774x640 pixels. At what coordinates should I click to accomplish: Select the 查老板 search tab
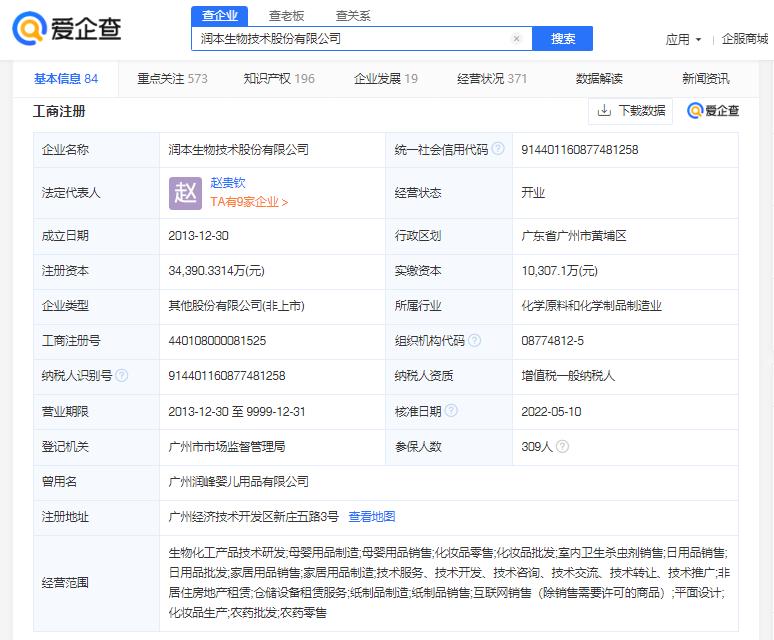[288, 15]
